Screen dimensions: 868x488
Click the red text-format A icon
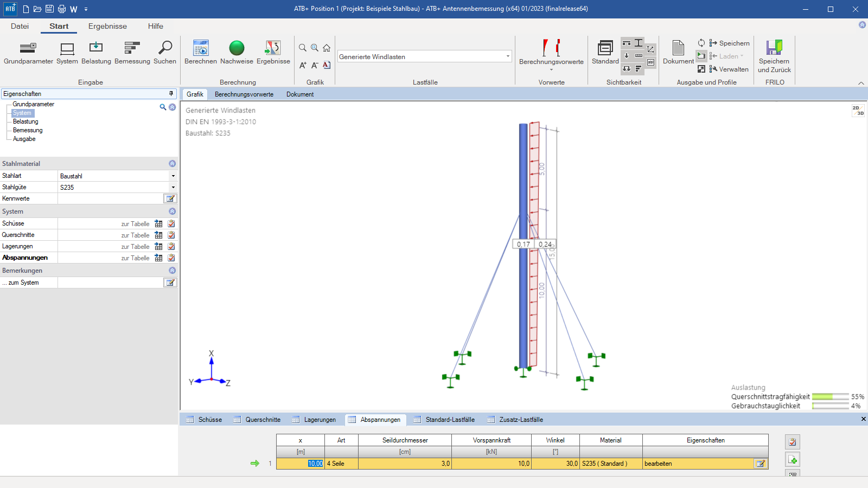[327, 65]
